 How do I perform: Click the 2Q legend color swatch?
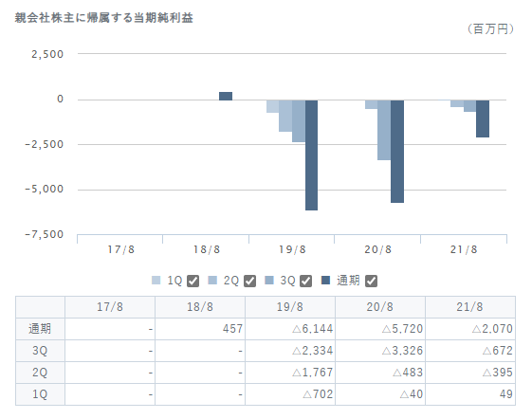tap(212, 281)
